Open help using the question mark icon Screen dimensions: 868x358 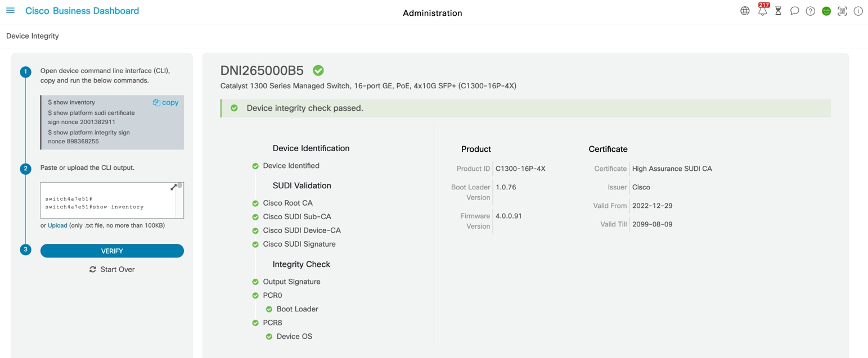pyautogui.click(x=810, y=11)
